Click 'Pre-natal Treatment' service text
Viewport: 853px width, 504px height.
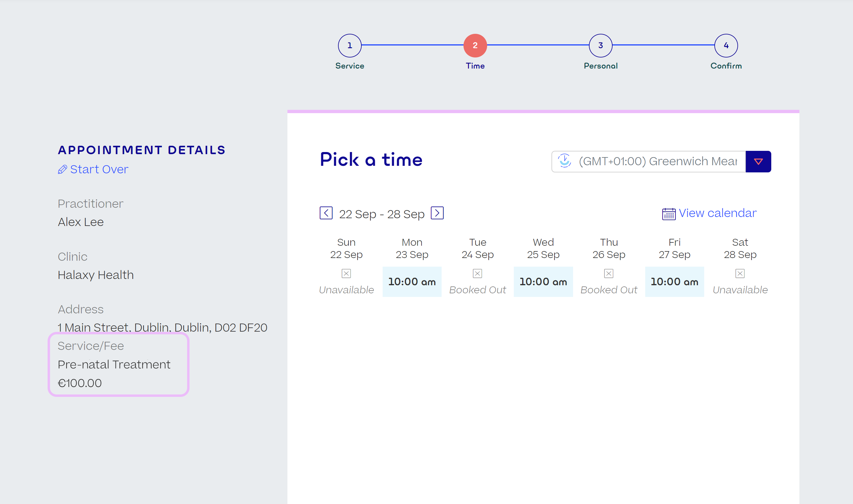pos(114,365)
